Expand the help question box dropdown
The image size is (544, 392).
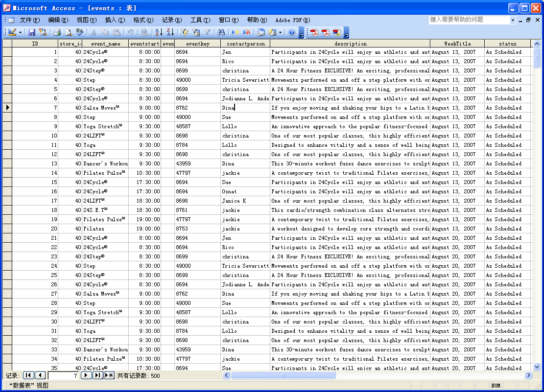coord(513,20)
